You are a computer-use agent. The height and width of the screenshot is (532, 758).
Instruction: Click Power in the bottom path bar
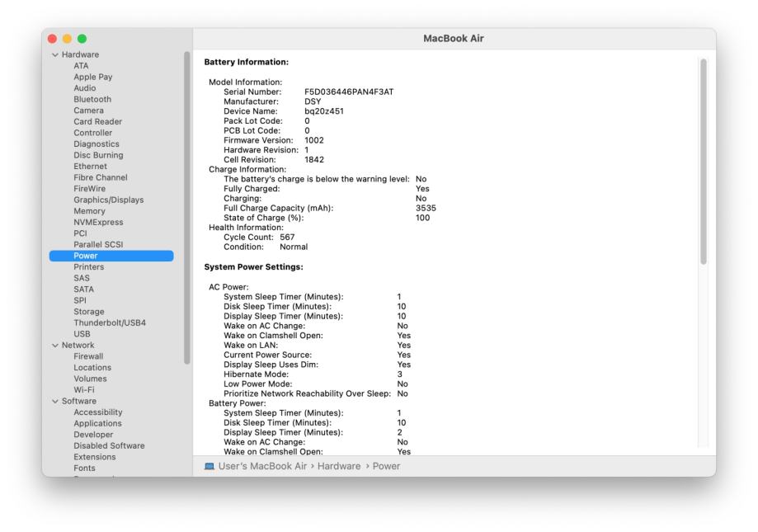(x=386, y=466)
